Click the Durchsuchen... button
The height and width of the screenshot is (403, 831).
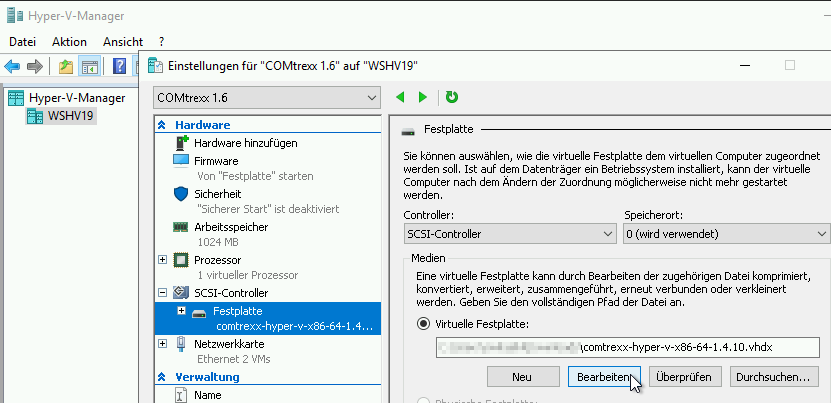(x=773, y=377)
